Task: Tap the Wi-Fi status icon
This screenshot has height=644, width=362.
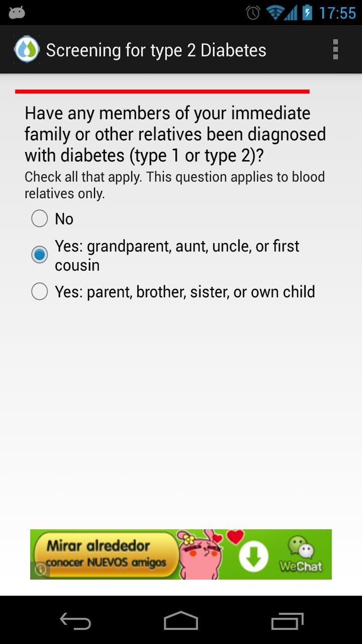Action: [275, 13]
